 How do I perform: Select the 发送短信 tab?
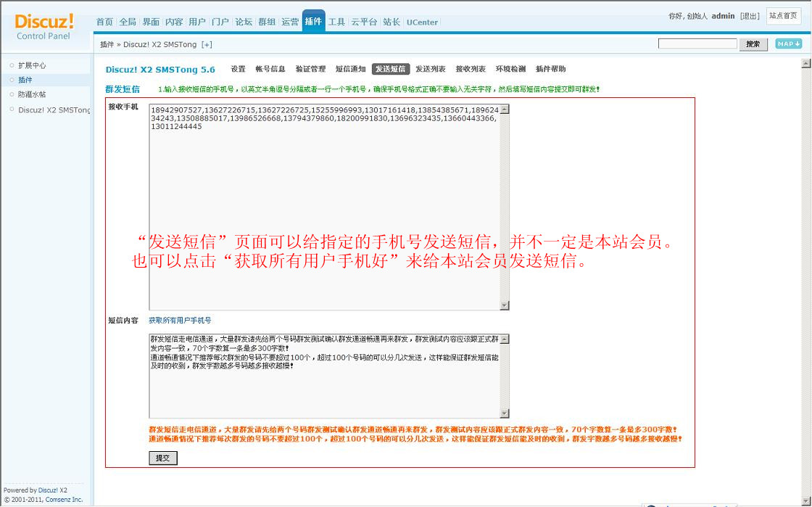[391, 69]
